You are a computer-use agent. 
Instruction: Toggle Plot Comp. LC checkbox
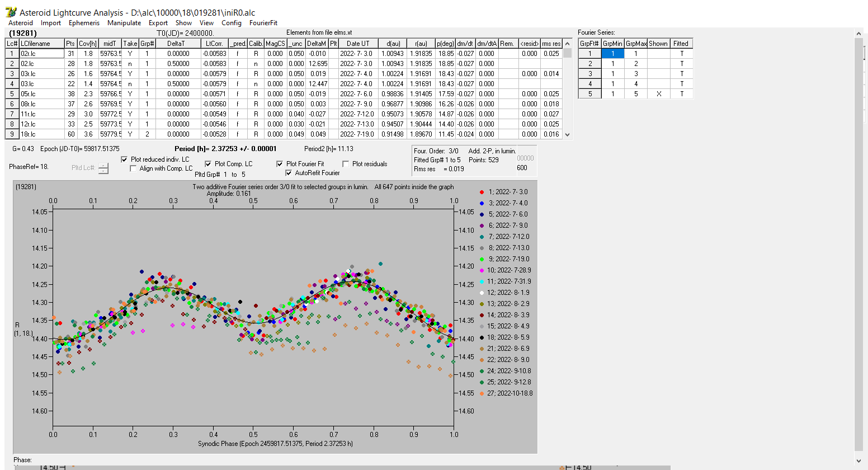208,164
